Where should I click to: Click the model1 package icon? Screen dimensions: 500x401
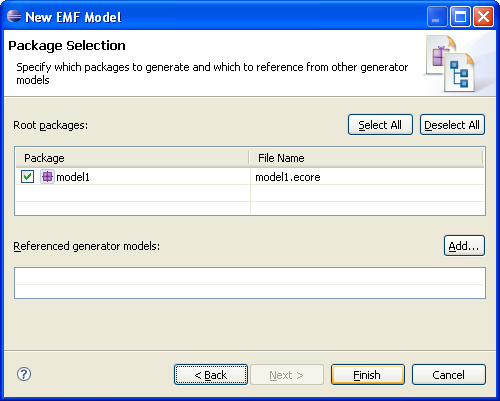pyautogui.click(x=47, y=177)
